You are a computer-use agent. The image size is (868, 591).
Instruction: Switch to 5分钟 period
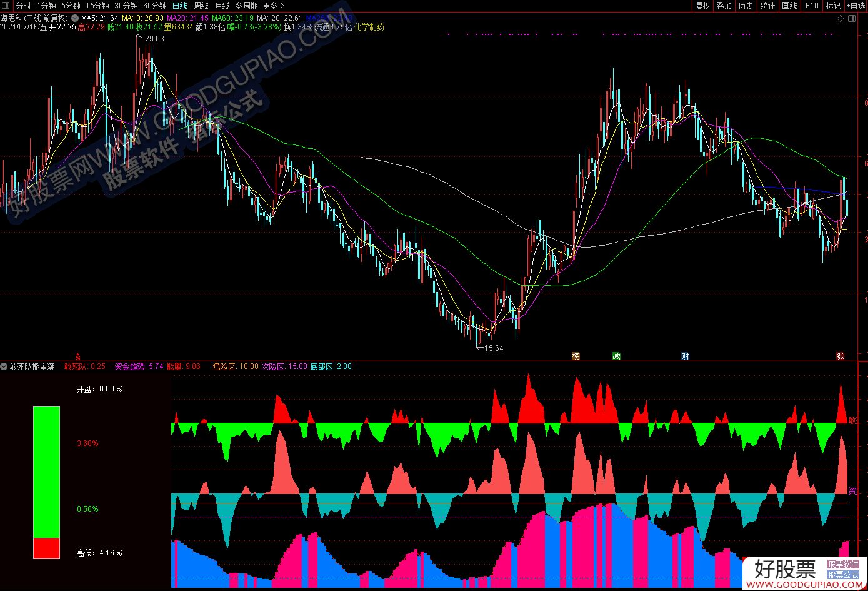71,6
